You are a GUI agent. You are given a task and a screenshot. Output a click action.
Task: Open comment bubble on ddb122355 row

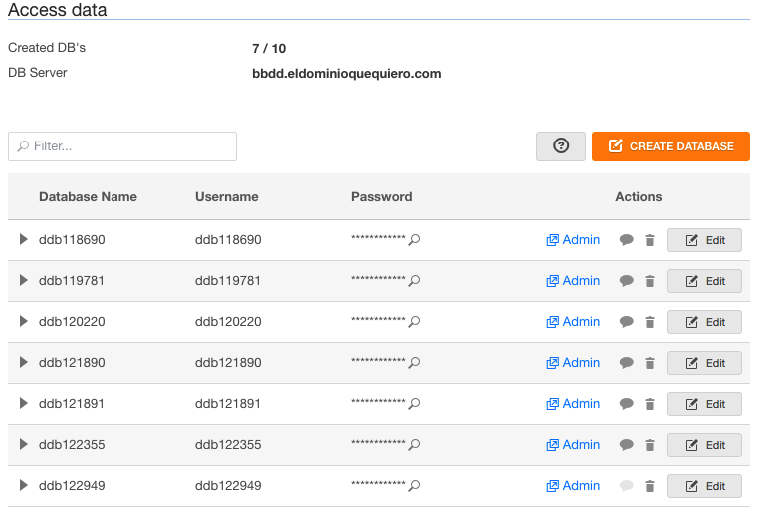click(x=627, y=445)
